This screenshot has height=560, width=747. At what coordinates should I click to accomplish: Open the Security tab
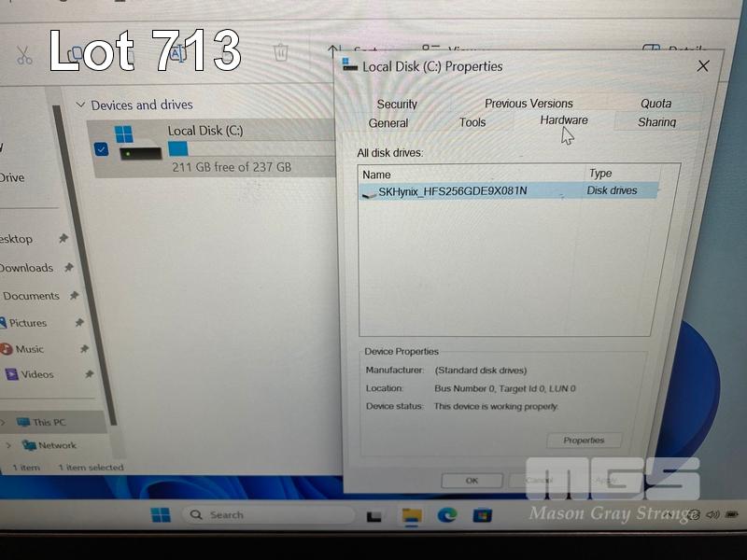point(397,104)
